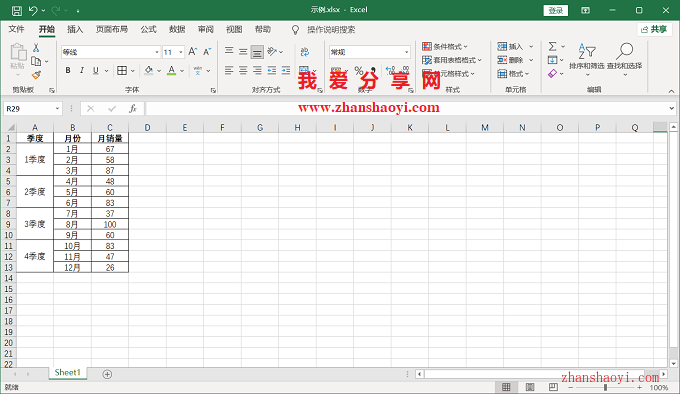Click the cells 格式 Format button
Viewport: 680px width, 394px height.
[513, 74]
